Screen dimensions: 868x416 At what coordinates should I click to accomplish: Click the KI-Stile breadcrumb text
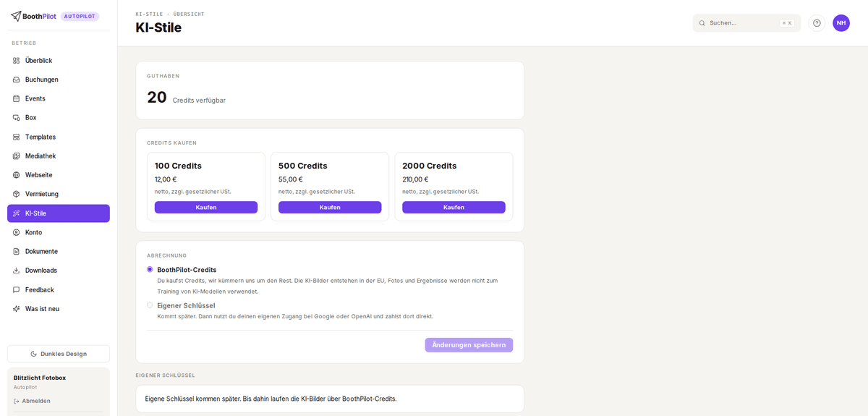[x=149, y=14]
